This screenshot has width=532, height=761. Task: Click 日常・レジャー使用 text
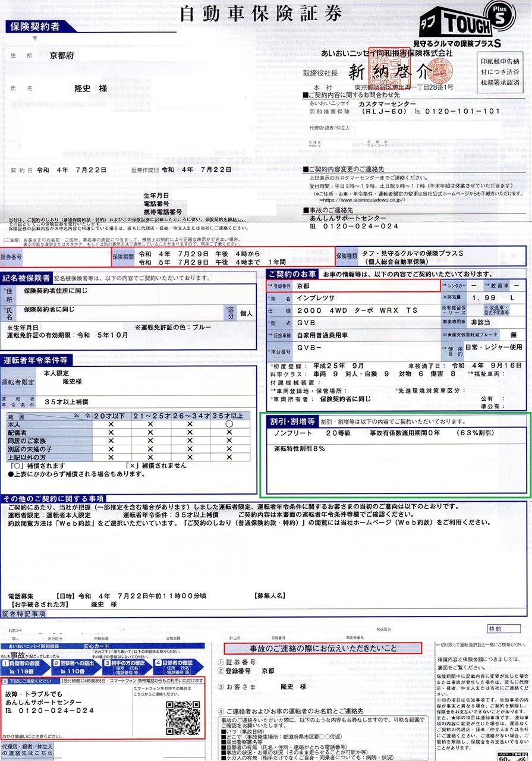coord(493,347)
